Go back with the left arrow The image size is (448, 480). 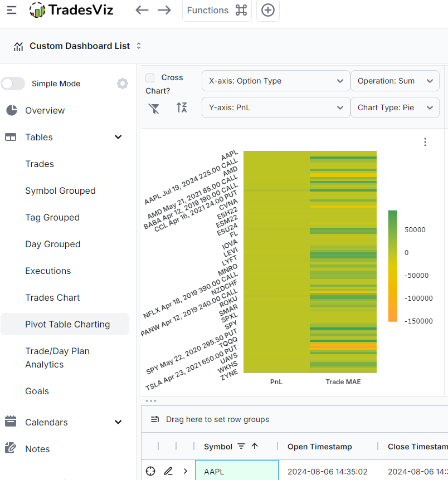pyautogui.click(x=142, y=10)
